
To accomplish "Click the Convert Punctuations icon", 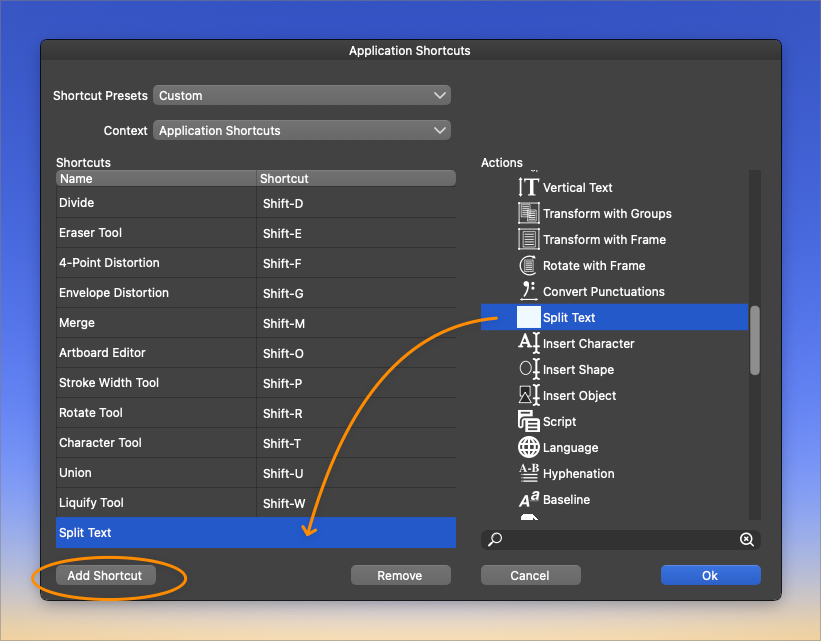I will pos(528,291).
